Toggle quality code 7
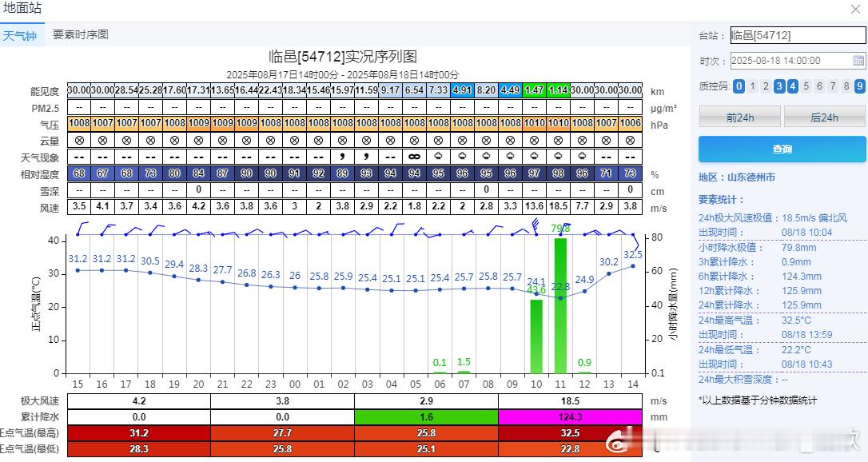 point(833,86)
